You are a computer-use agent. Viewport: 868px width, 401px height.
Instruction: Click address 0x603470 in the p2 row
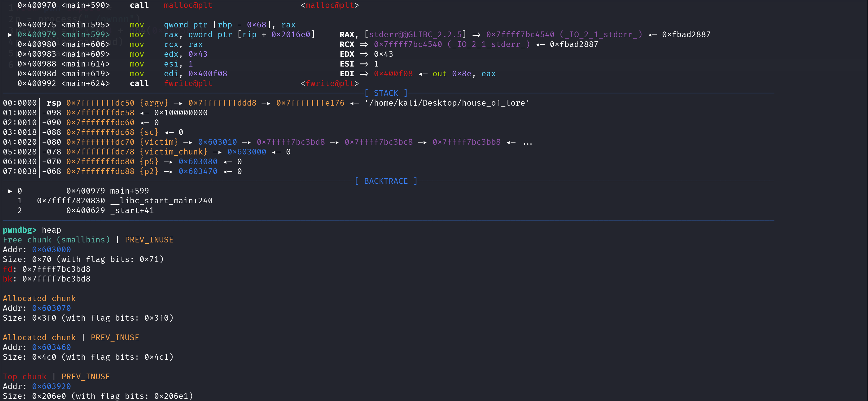click(198, 171)
